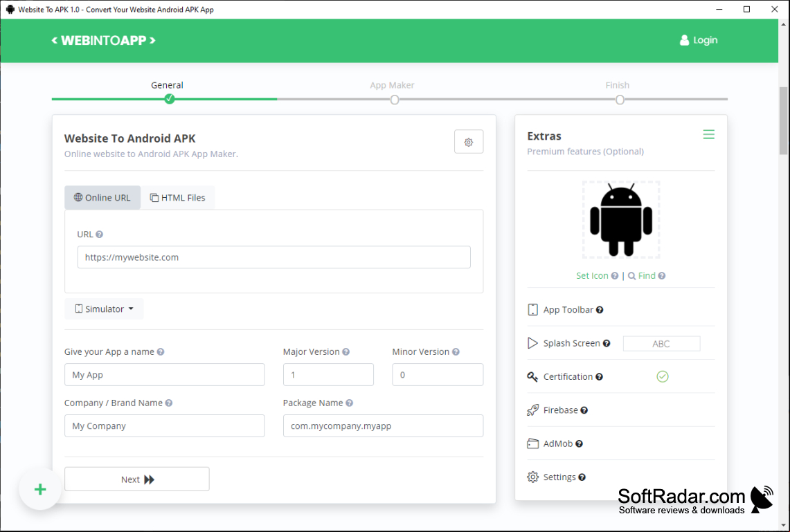Viewport: 790px width, 532px height.
Task: Toggle the green Certification check mark
Action: click(662, 377)
